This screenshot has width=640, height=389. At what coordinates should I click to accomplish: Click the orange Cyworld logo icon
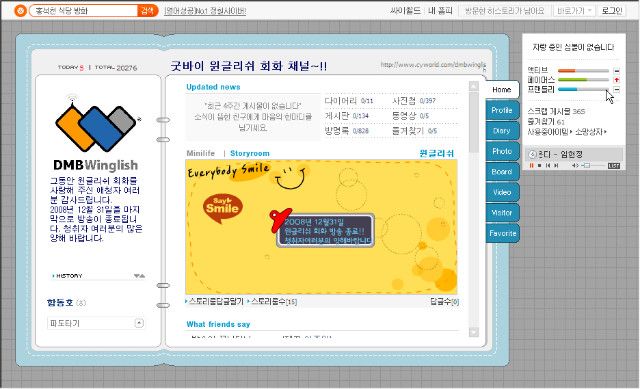coord(20,11)
